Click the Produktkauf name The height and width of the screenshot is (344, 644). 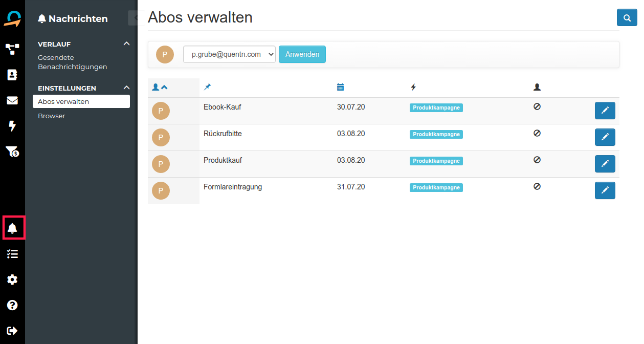coord(223,160)
